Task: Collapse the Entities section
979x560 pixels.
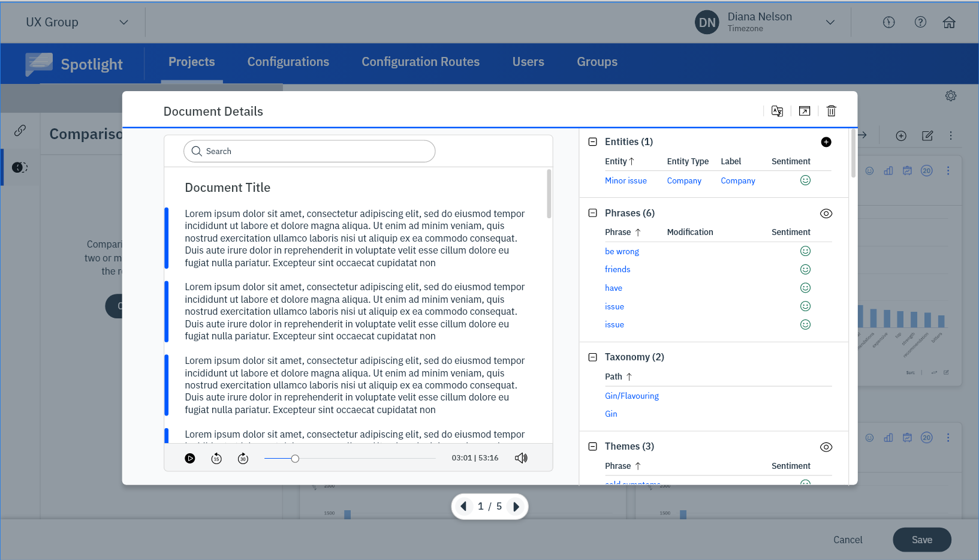Action: [593, 142]
